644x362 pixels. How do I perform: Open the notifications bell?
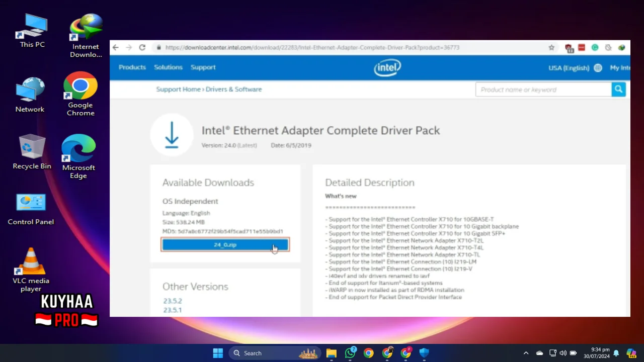coord(616,353)
